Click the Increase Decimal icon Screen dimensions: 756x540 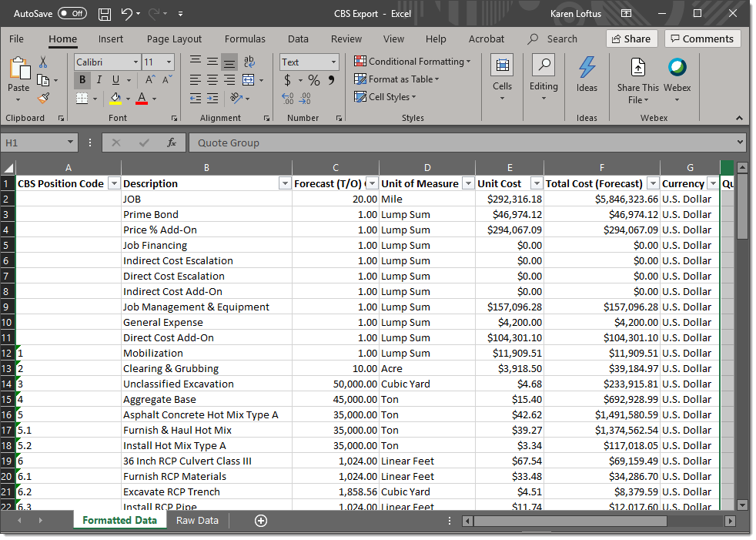tap(289, 98)
